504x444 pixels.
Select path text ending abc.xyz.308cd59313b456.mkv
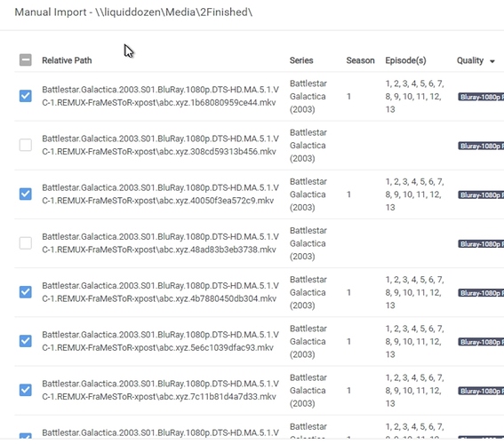[x=160, y=145]
